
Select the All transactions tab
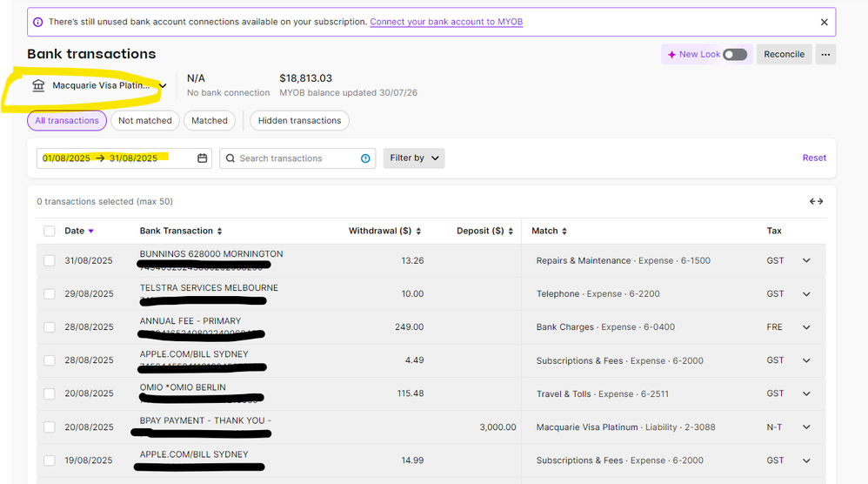click(67, 120)
